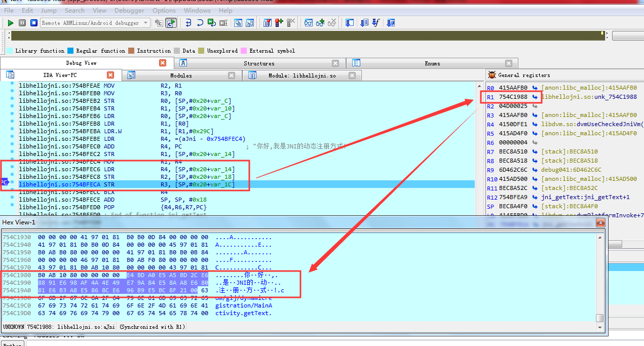Follow the jump arrow next to register SP
This screenshot has height=346, width=644.
535,207
